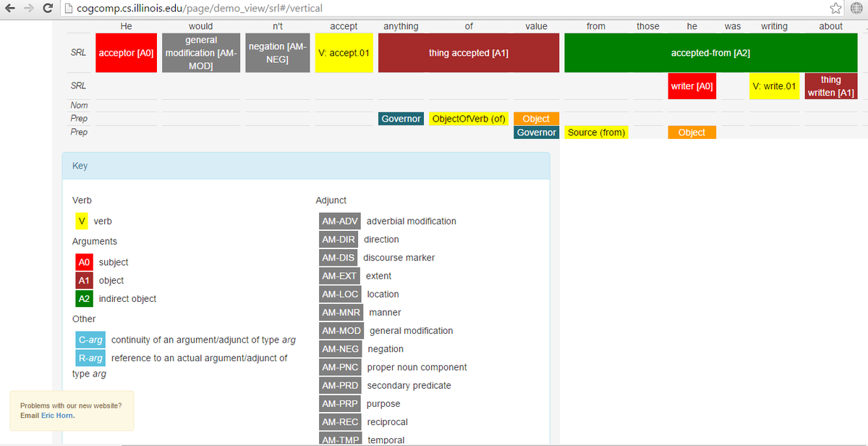Click the AM-PRP adjunct badge
Viewport: 868px width, 446px height.
pyautogui.click(x=340, y=403)
